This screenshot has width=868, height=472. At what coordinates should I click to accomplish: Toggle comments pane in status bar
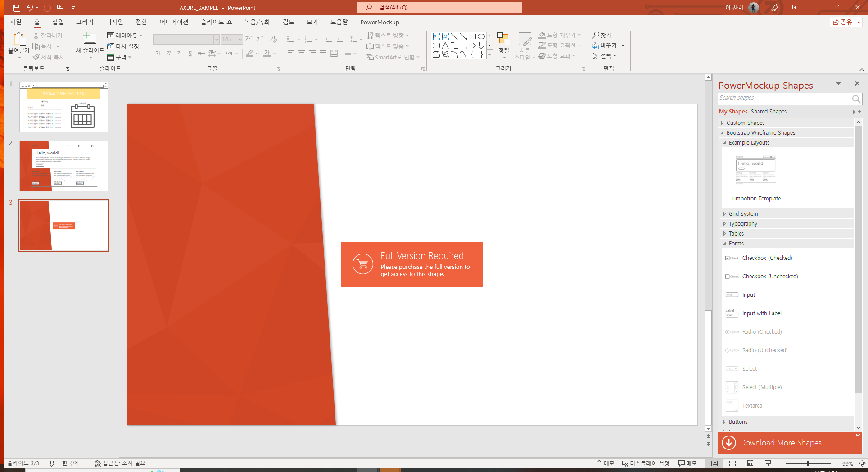coord(687,463)
